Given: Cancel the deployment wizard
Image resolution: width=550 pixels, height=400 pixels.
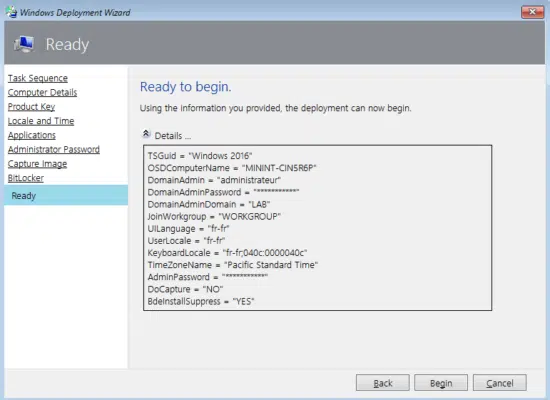Looking at the screenshot, I should [499, 383].
